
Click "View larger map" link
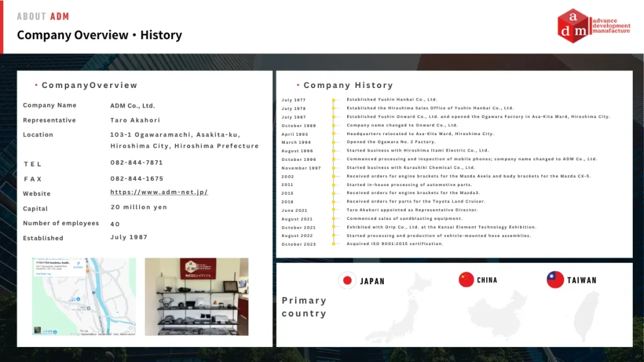click(44, 274)
